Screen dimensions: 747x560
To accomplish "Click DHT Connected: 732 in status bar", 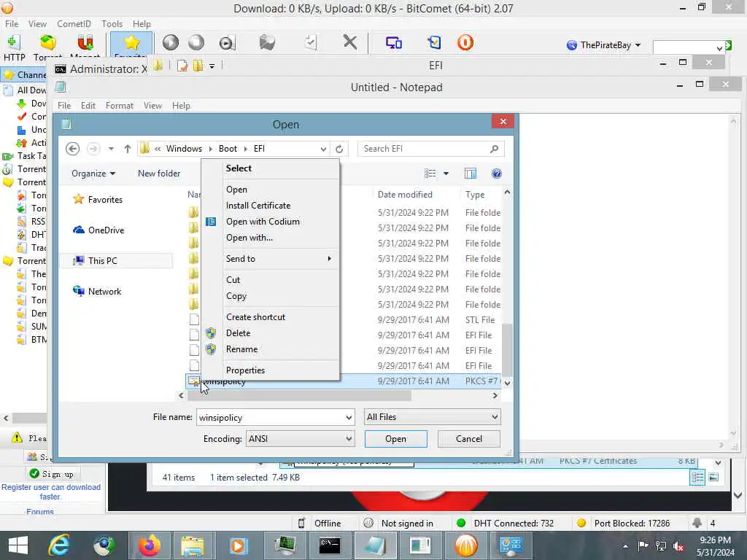I will [514, 524].
